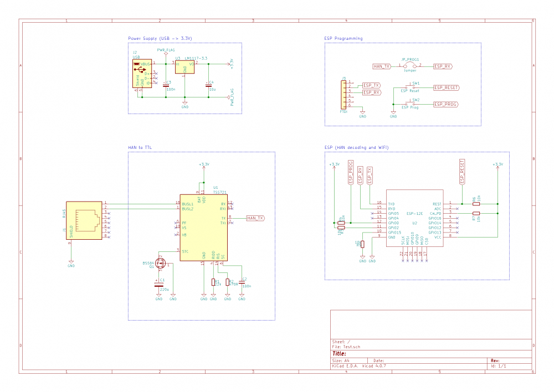The width and height of the screenshot is (554, 392).
Task: Click the "Power Supply (USB -> 3.3V)" heading
Action: coord(163,39)
